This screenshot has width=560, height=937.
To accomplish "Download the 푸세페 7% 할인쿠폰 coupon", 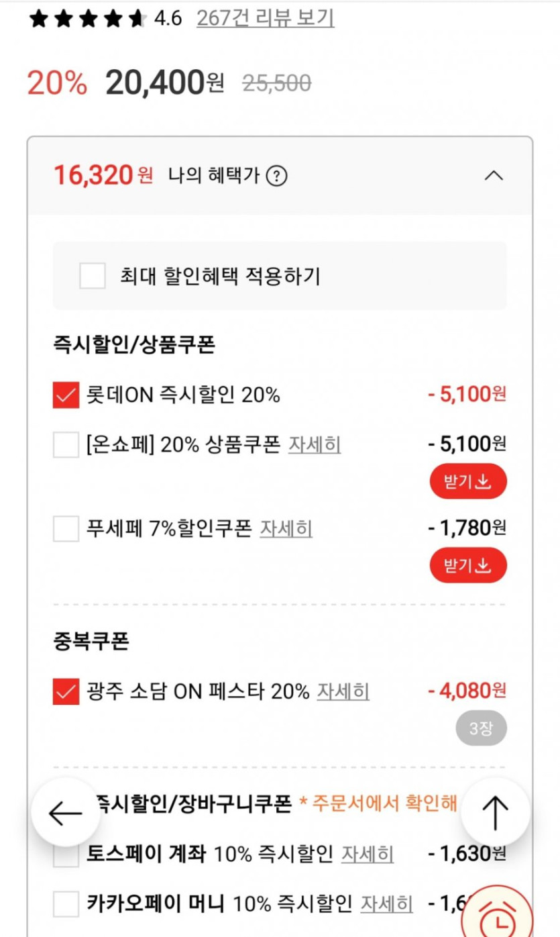I will coord(468,566).
